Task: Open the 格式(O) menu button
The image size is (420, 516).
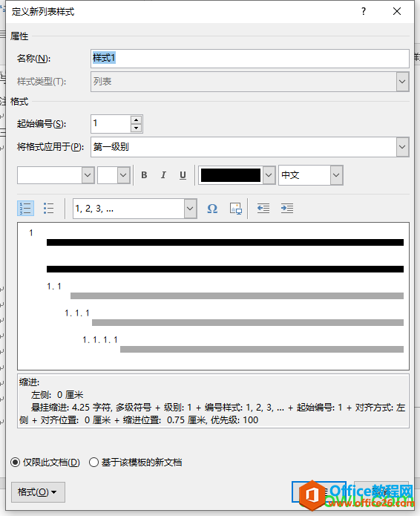Action: pos(38,492)
